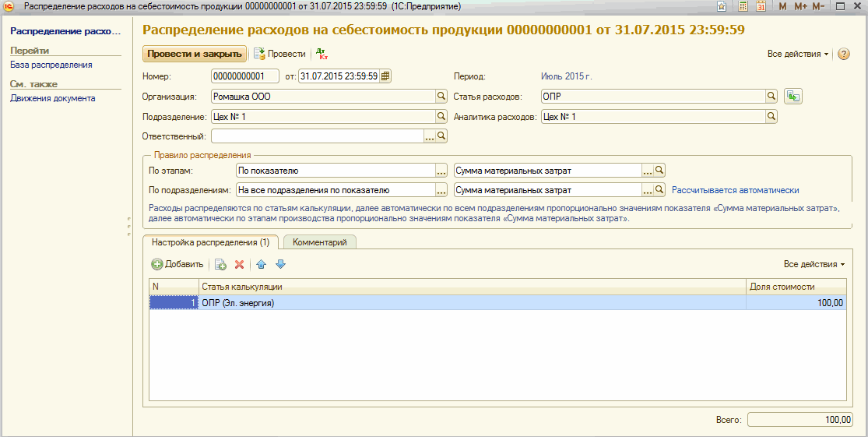
Task: Click the M- memory subtract button
Action: point(819,6)
